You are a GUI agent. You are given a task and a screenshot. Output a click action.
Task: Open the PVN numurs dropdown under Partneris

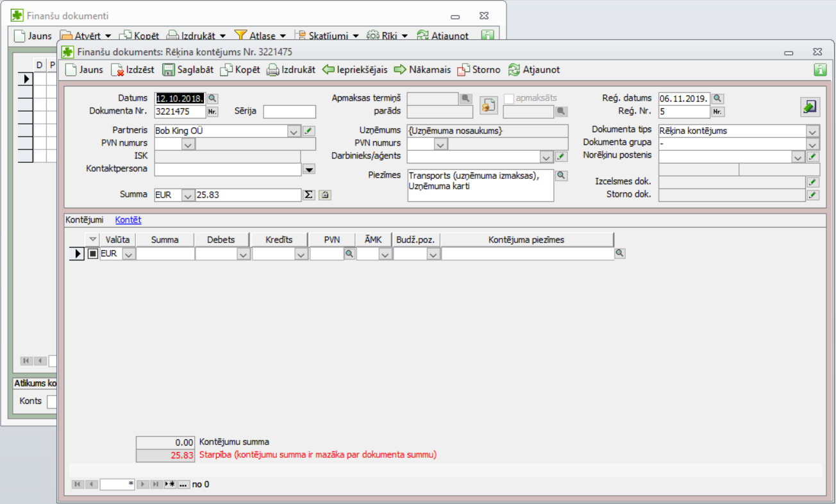pyautogui.click(x=188, y=144)
